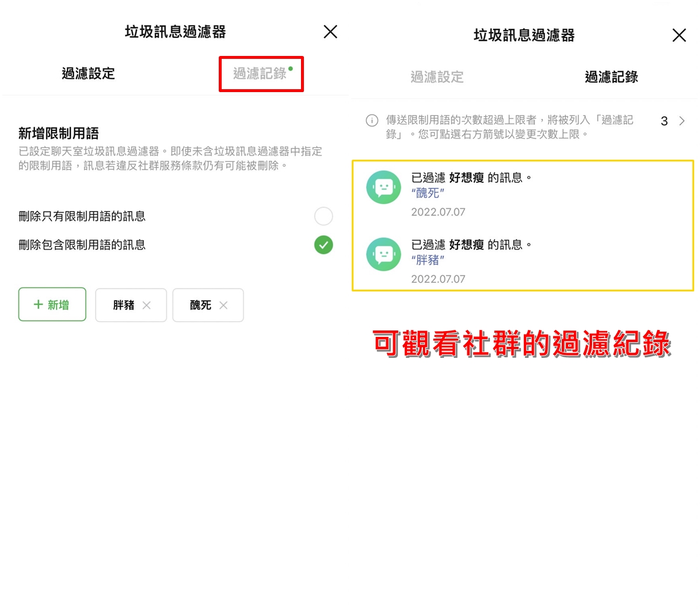Open bot avatar of 胖豬 filter record

point(383,254)
